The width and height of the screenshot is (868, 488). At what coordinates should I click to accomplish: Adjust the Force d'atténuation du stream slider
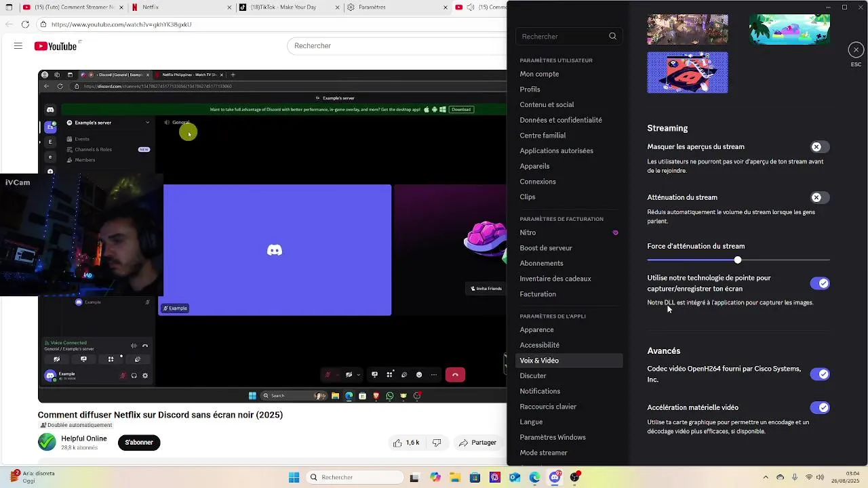738,260
